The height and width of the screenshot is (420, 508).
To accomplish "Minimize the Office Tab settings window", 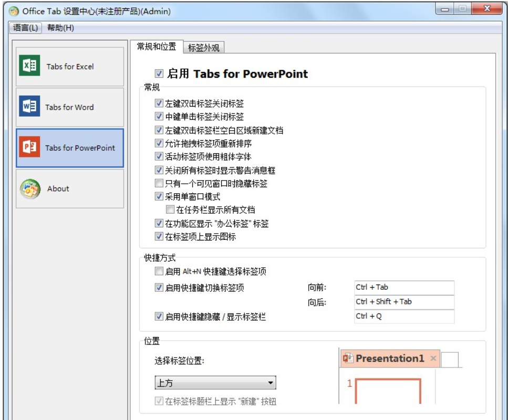I will (445, 9).
